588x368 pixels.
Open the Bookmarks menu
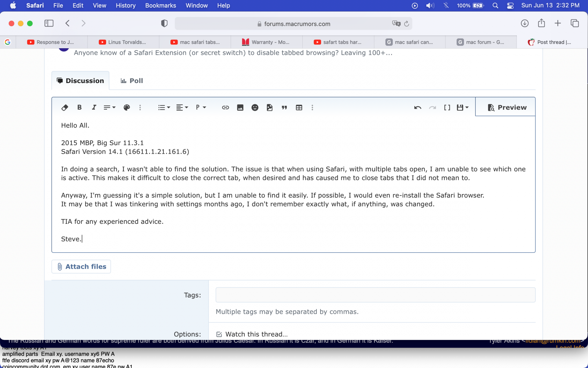pos(161,5)
